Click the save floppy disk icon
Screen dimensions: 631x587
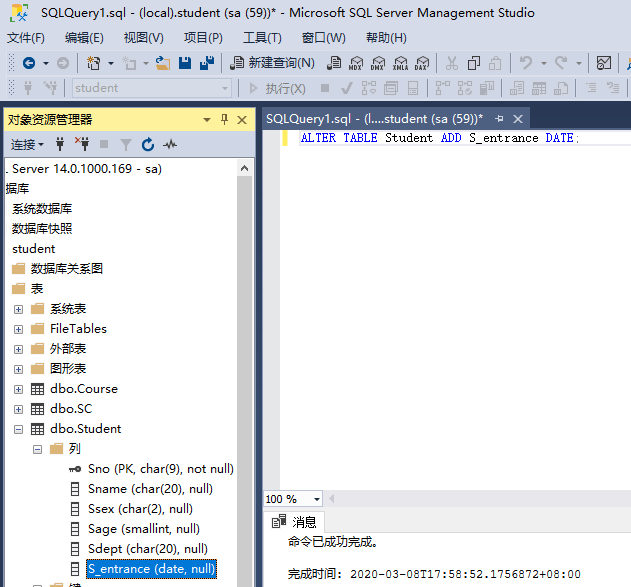185,63
